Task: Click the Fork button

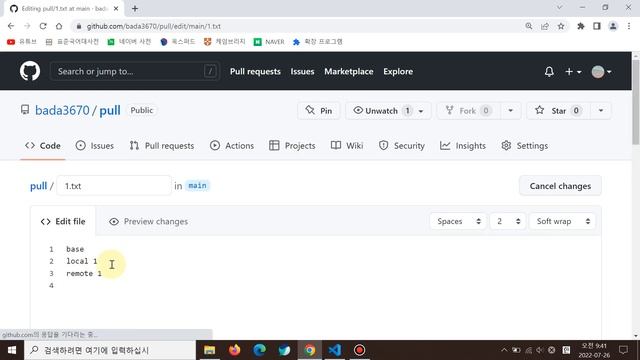Action: (x=469, y=111)
